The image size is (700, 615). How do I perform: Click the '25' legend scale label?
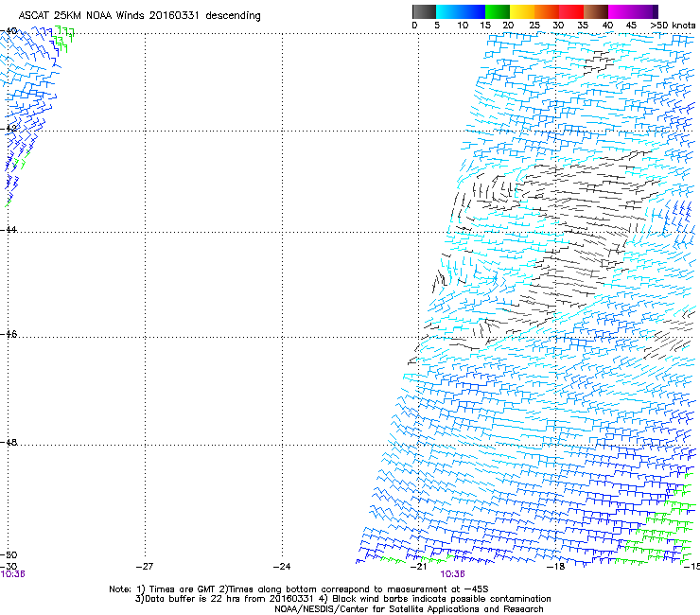(x=534, y=26)
